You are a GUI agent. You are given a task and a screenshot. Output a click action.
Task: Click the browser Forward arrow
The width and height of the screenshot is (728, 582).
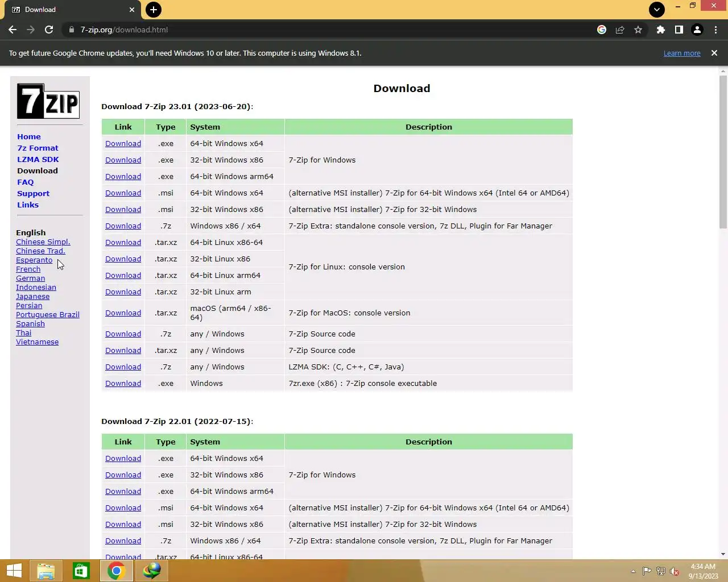coord(31,30)
